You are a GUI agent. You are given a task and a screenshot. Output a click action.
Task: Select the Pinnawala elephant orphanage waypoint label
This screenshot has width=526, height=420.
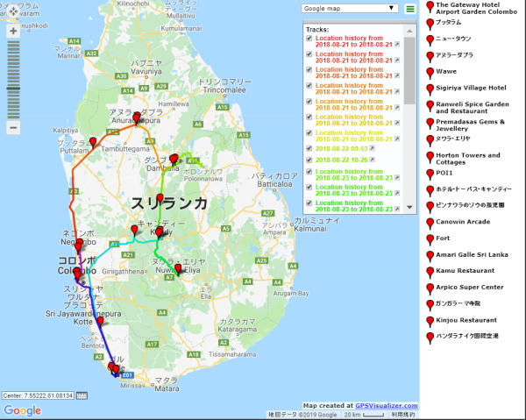pyautogui.click(x=470, y=205)
